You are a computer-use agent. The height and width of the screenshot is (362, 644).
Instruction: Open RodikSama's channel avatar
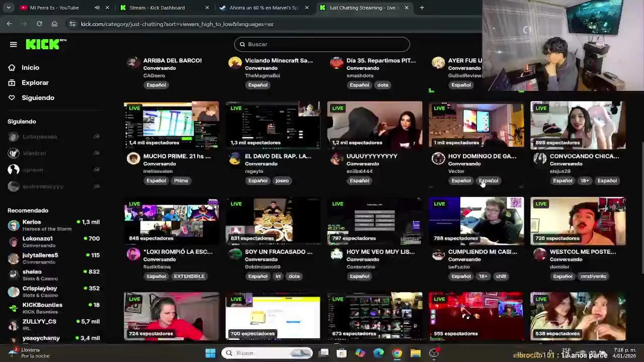(133, 254)
